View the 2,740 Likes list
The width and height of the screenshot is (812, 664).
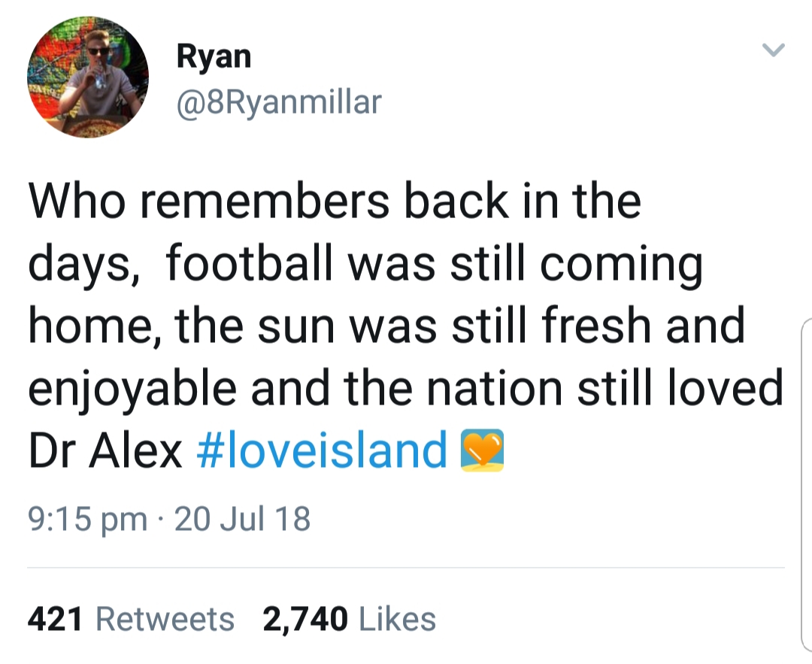[x=350, y=619]
